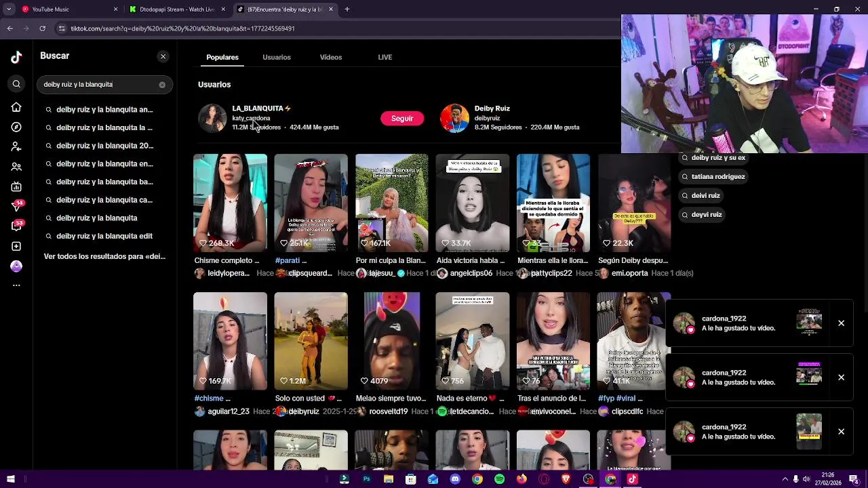Select related search 'deiby ruiz y su ex'
The image size is (868, 488).
(713, 158)
